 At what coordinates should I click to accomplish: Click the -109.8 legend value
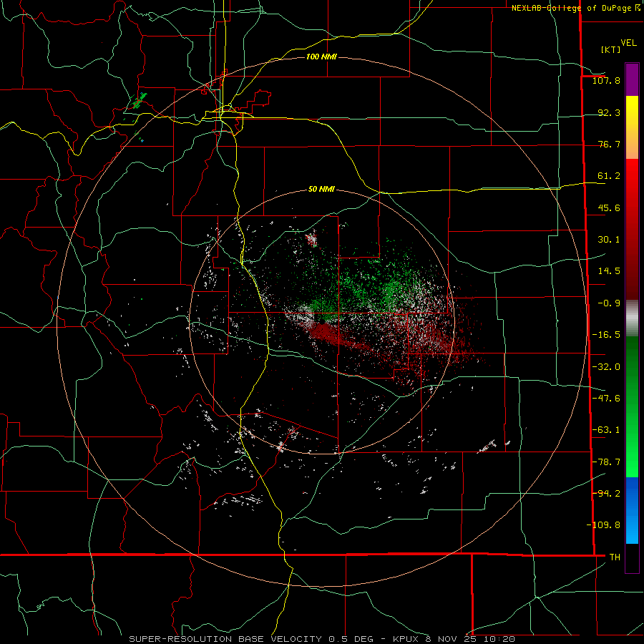[603, 525]
